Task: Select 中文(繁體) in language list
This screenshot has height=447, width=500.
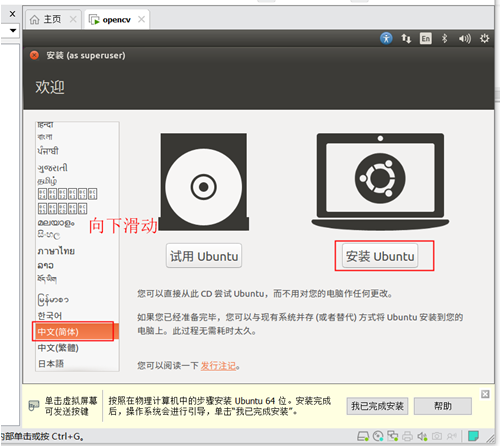Action: coord(77,348)
